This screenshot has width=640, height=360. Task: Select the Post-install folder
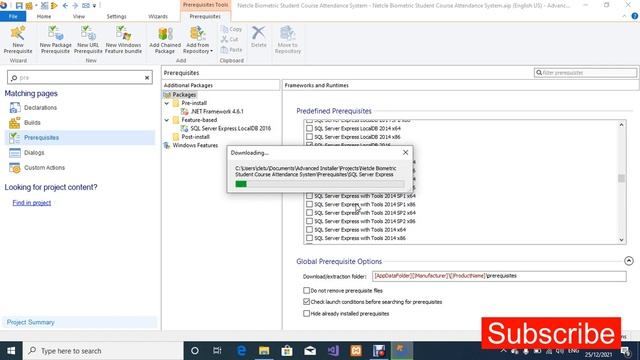pyautogui.click(x=195, y=137)
